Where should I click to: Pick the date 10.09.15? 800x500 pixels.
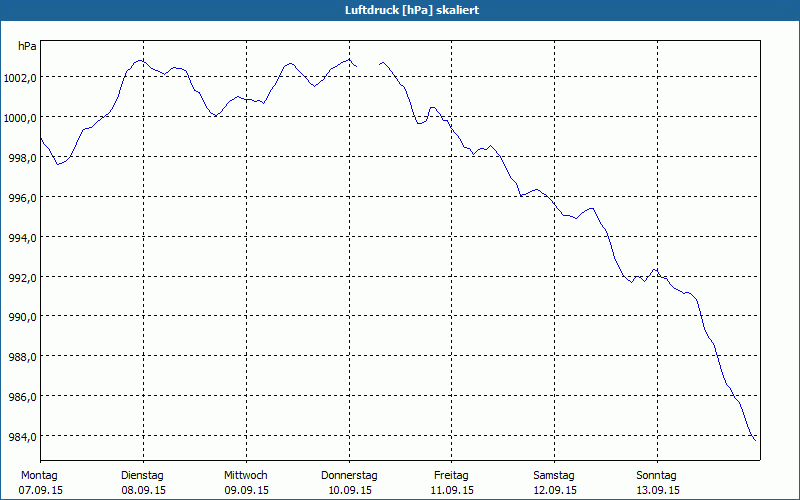tap(349, 491)
